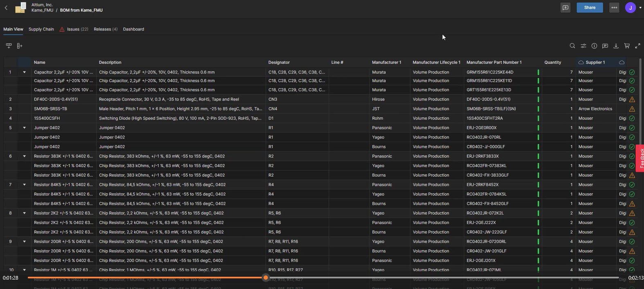Click the video progress slider handle
644x289 pixels.
[266, 278]
